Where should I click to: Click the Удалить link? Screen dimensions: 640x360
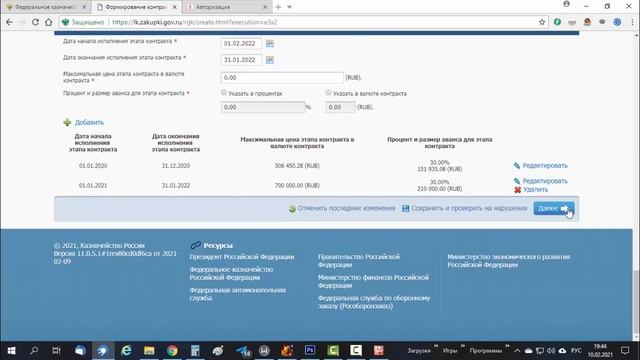(x=536, y=190)
